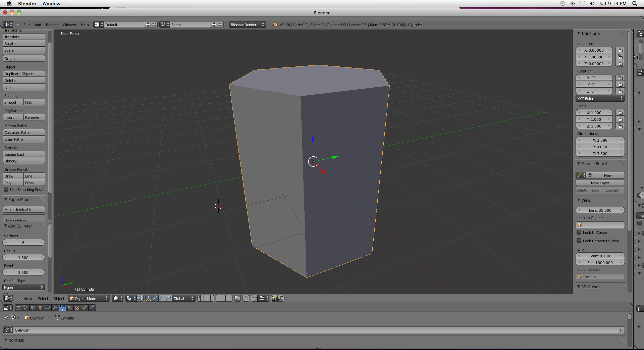The image size is (644, 350).
Task: Collapse the Grease Pencil panel in sidebar
Action: tap(579, 163)
